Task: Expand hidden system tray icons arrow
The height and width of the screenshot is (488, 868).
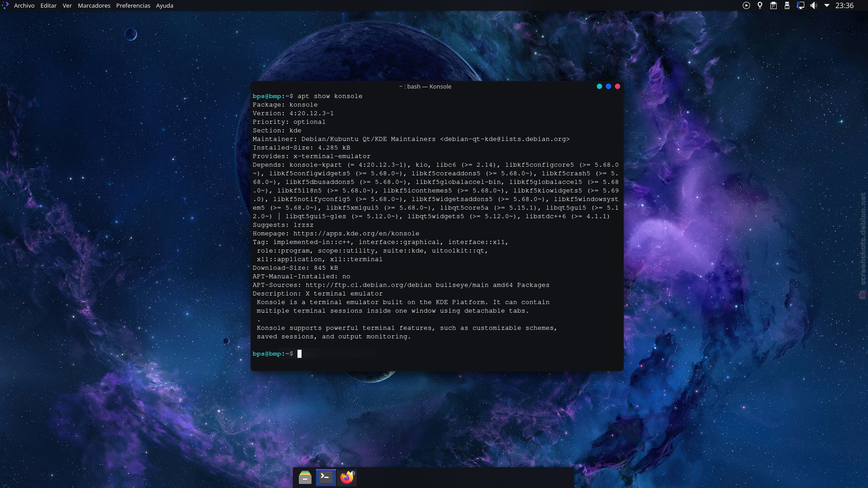Action: [x=827, y=5]
